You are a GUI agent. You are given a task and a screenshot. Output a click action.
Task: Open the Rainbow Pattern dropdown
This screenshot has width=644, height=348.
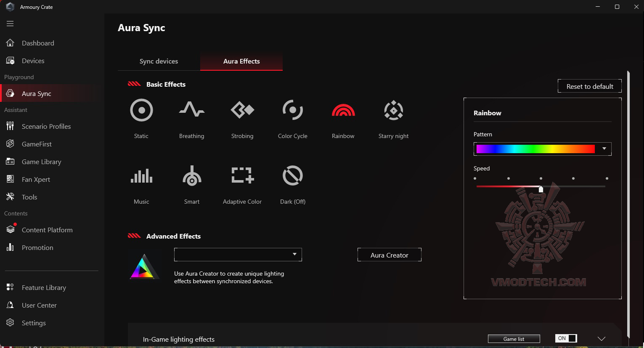pos(604,149)
